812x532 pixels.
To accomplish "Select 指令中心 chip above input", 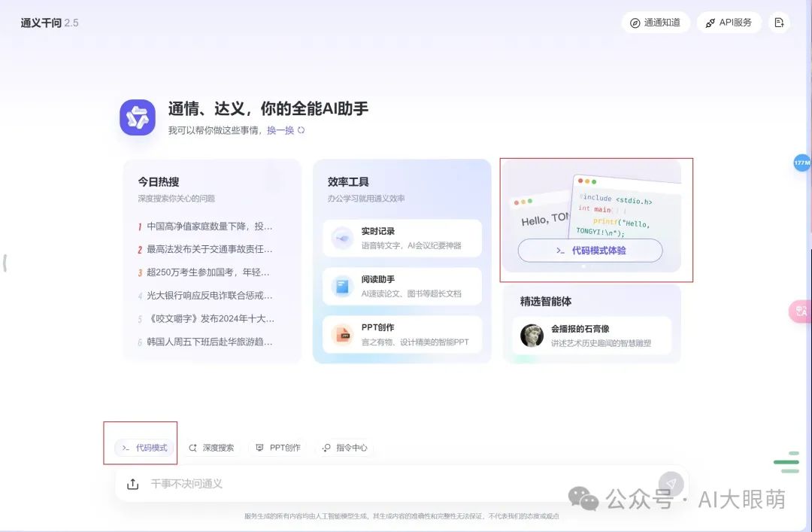I will [344, 448].
